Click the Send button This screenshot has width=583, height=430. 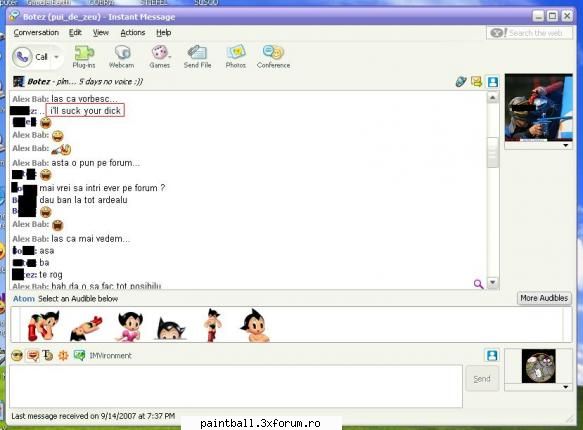[x=482, y=379]
